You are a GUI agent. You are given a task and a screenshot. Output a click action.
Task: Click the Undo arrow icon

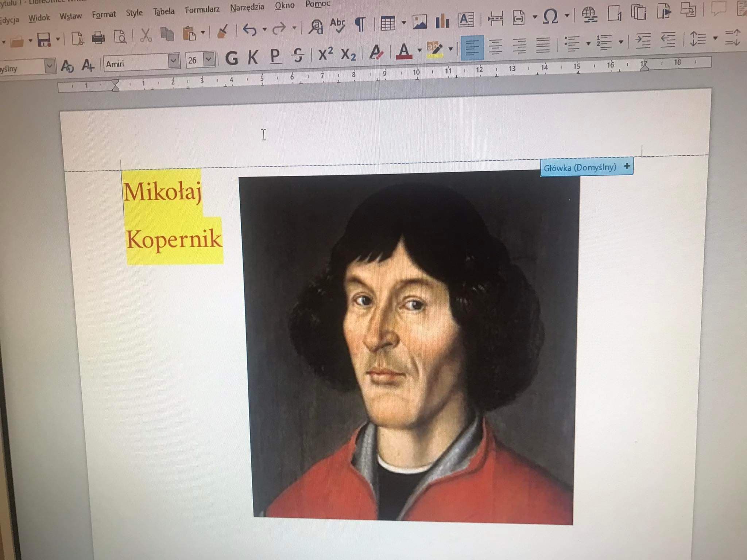pos(250,30)
